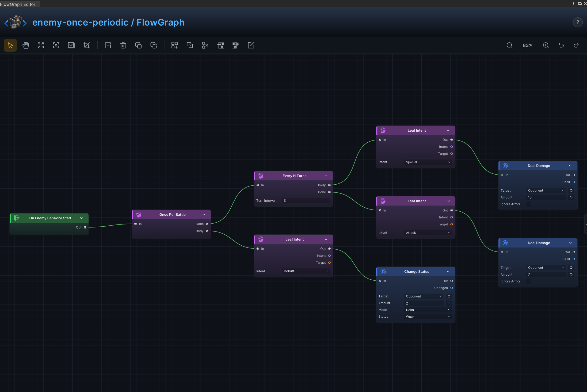Click the fit-all expand arrows icon
This screenshot has height=392, width=587.
point(41,45)
